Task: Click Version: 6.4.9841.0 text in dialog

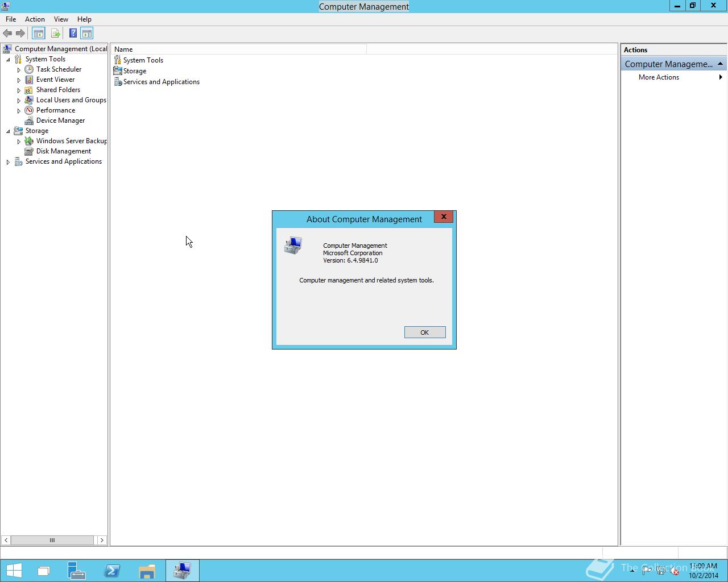Action: click(x=350, y=260)
